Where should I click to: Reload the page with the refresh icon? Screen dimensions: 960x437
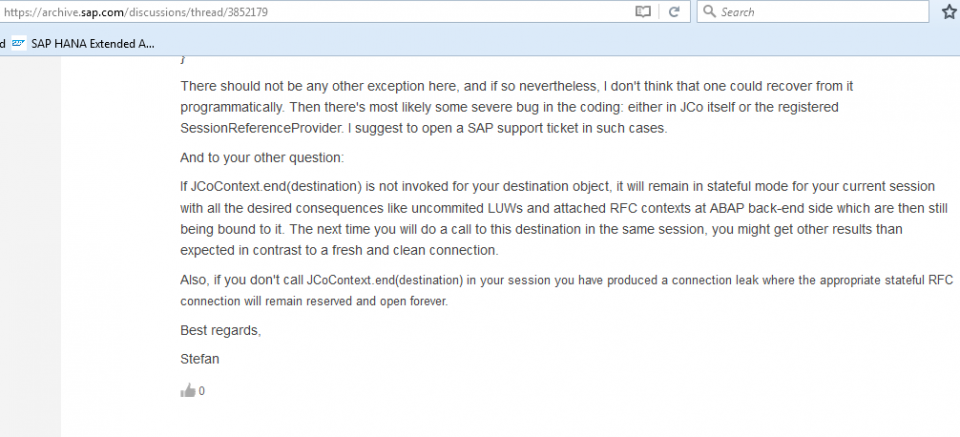[x=674, y=12]
